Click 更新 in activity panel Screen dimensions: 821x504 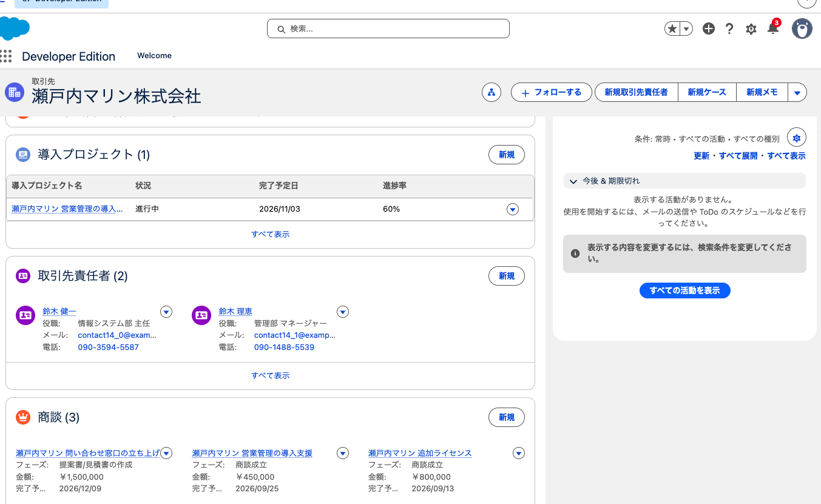pyautogui.click(x=701, y=156)
